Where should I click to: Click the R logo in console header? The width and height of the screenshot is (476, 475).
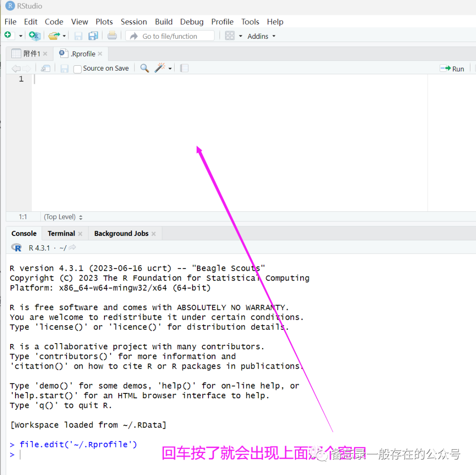(16, 247)
